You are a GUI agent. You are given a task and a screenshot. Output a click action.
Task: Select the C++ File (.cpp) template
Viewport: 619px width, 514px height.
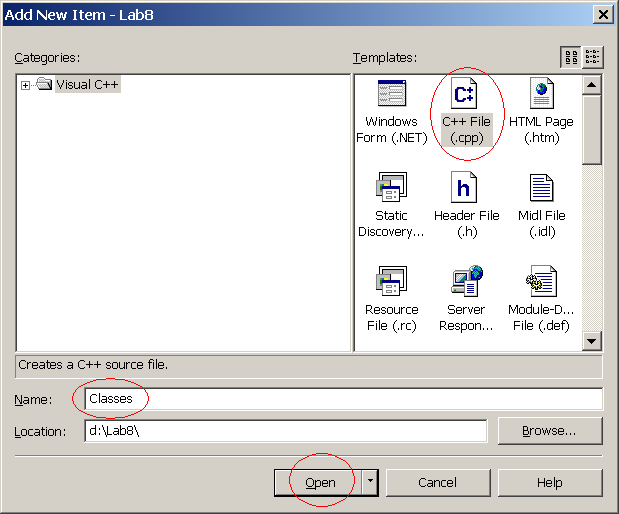(x=466, y=113)
